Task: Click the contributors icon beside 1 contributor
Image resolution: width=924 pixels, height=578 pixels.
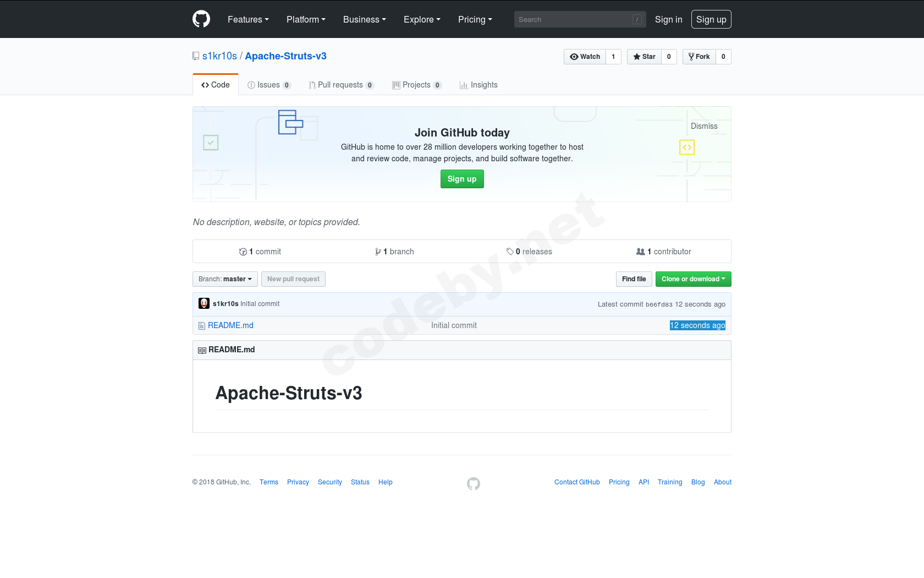Action: pyautogui.click(x=641, y=251)
